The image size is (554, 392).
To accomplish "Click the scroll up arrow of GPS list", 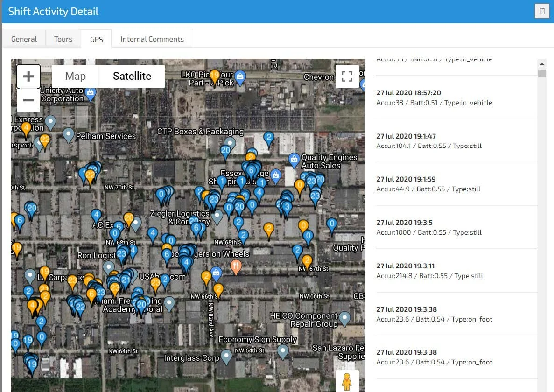I will pyautogui.click(x=542, y=64).
